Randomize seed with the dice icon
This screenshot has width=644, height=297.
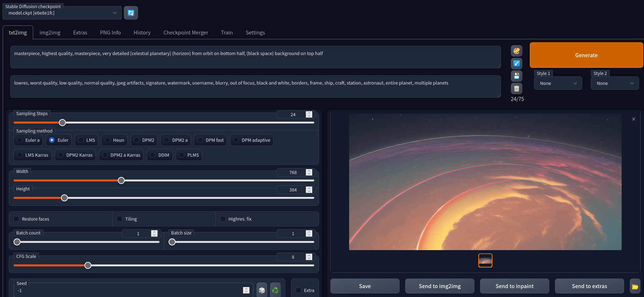[262, 290]
